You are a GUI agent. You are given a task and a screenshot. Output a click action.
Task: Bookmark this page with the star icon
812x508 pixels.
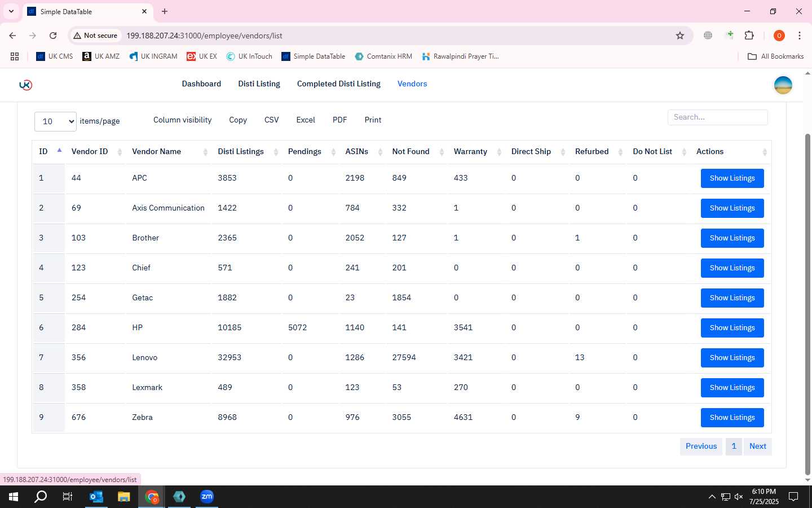tap(680, 36)
